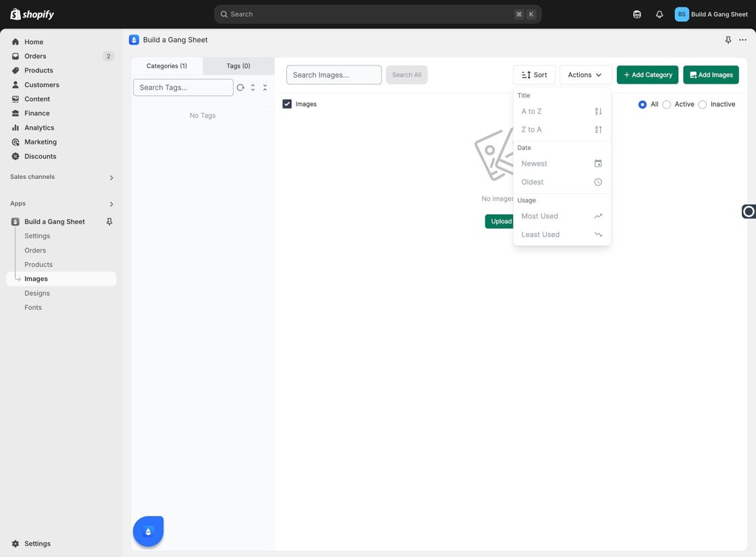Click the Build A Gang Sheet store name
This screenshot has height=557, width=756.
coord(720,14)
